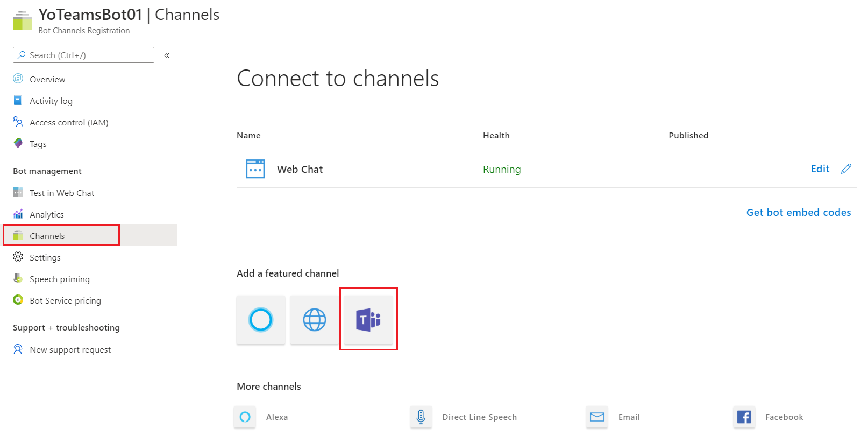
Task: Add the Facebook channel icon
Action: 744,417
